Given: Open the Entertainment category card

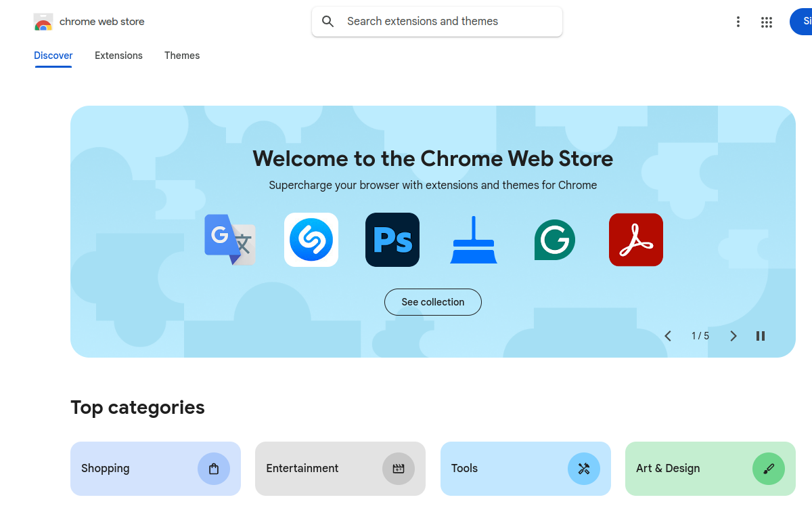Looking at the screenshot, I should [x=340, y=469].
